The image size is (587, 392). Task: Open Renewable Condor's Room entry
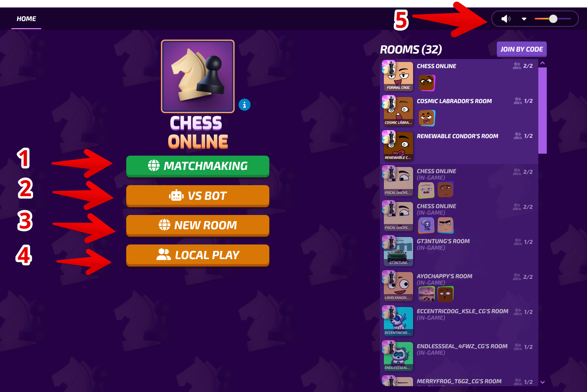pos(459,147)
